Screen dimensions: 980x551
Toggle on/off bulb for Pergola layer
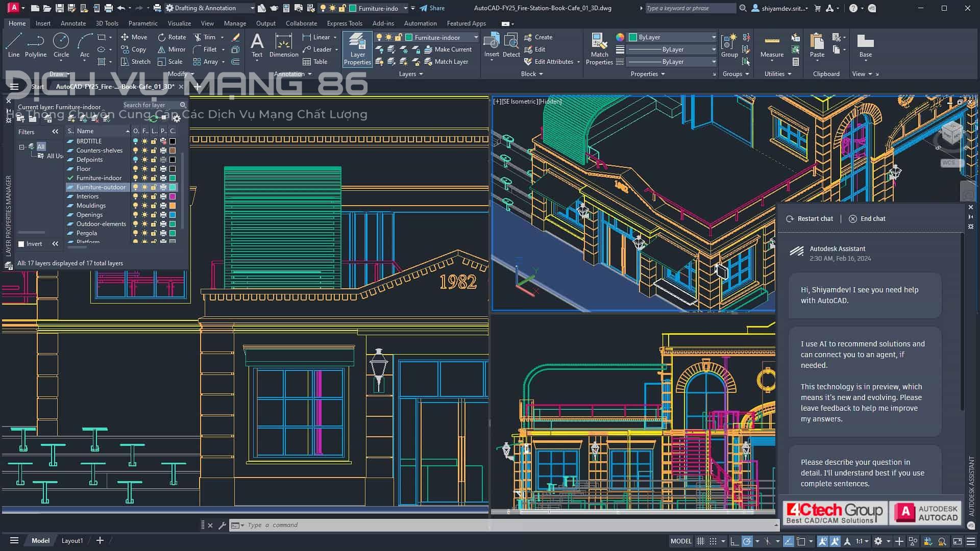click(135, 233)
